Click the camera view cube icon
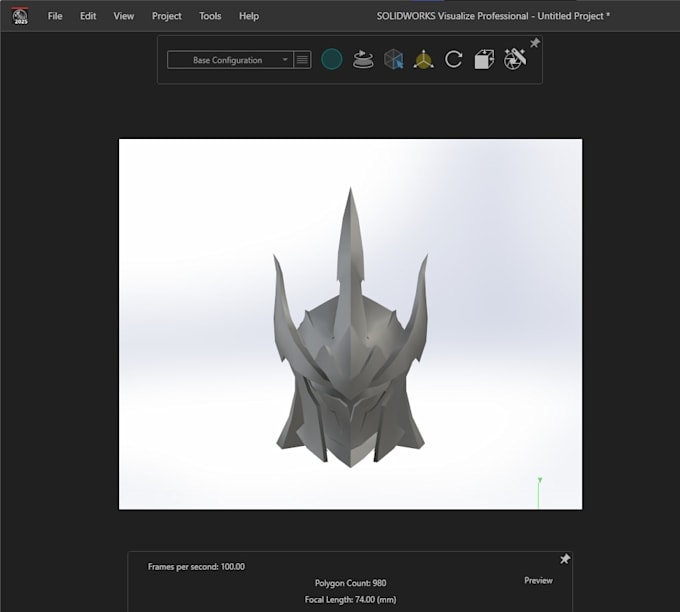 coord(484,59)
